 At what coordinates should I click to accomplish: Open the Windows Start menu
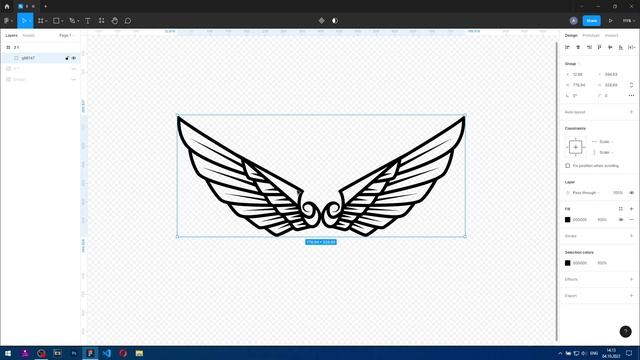point(8,353)
